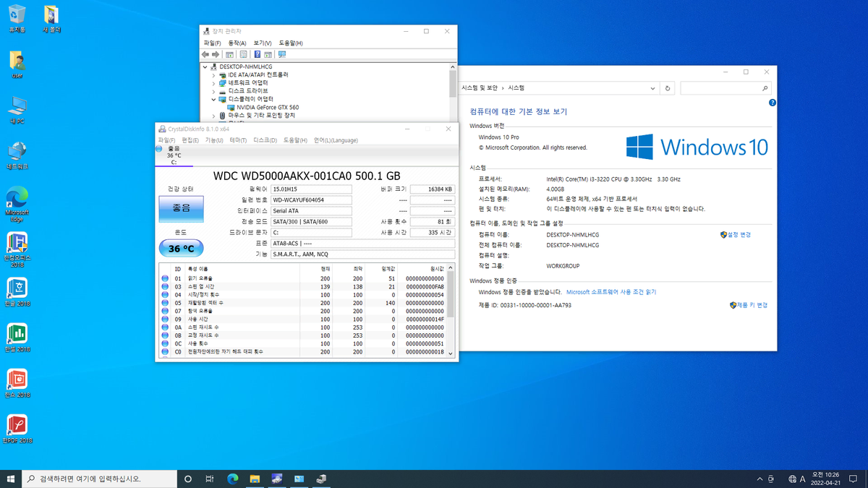Click 시스템 및 보안 breadcrumb

tap(480, 87)
